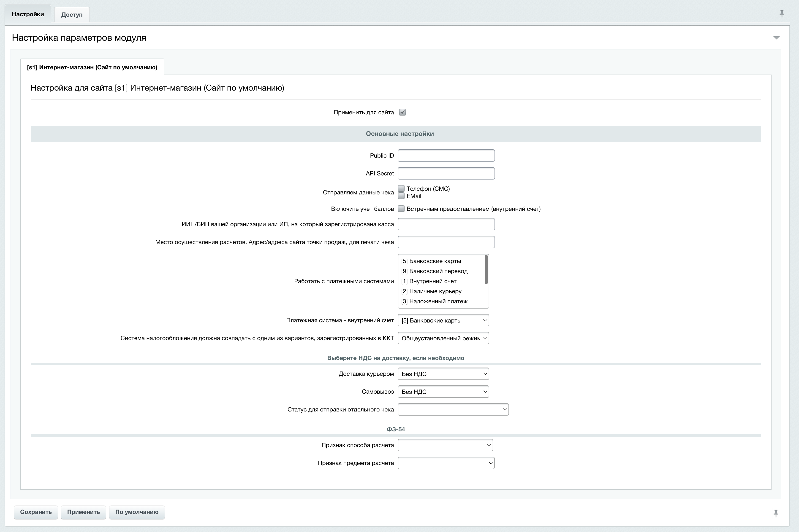Enable the EMail receipt checkbox
Viewport: 799px width, 532px height.
tap(401, 196)
